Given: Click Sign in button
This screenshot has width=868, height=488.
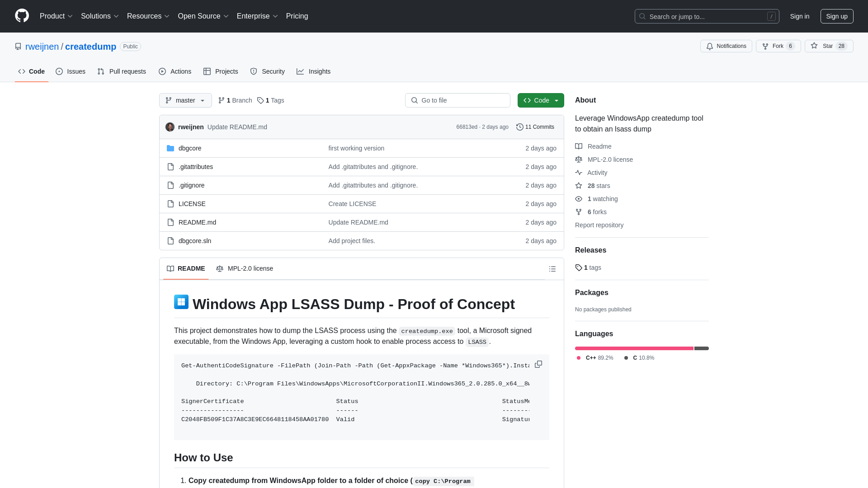Looking at the screenshot, I should coord(799,16).
